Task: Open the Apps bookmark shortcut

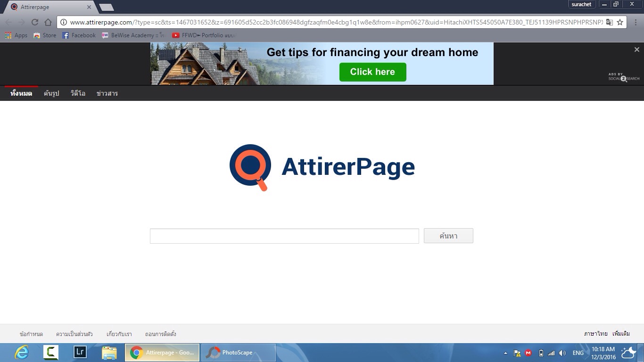Action: coord(16,35)
